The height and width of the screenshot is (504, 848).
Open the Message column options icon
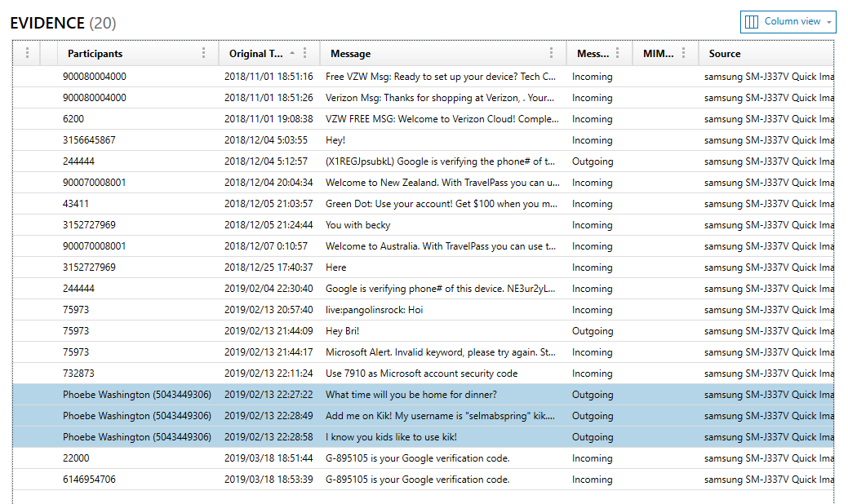pyautogui.click(x=553, y=53)
